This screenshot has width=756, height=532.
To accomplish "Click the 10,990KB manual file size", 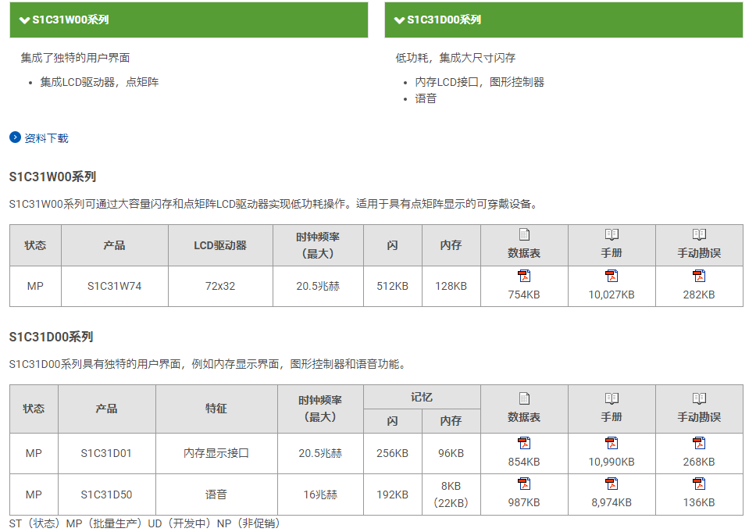I will pos(612,462).
